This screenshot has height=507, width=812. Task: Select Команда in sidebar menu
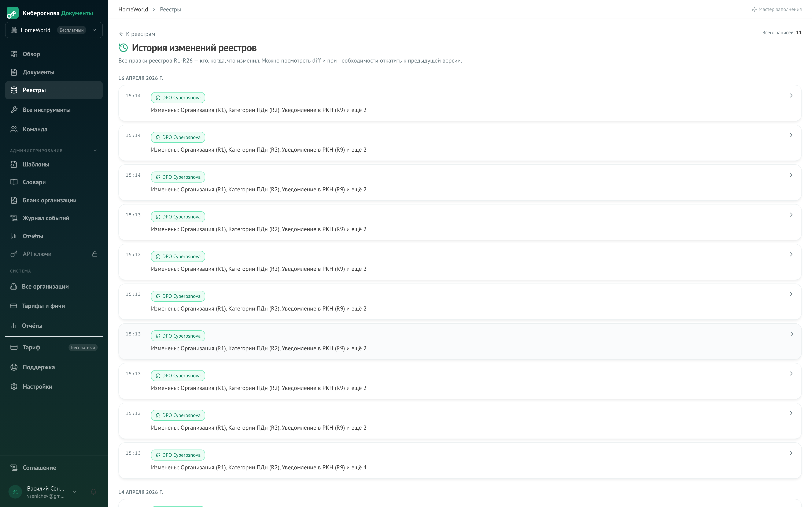click(35, 129)
